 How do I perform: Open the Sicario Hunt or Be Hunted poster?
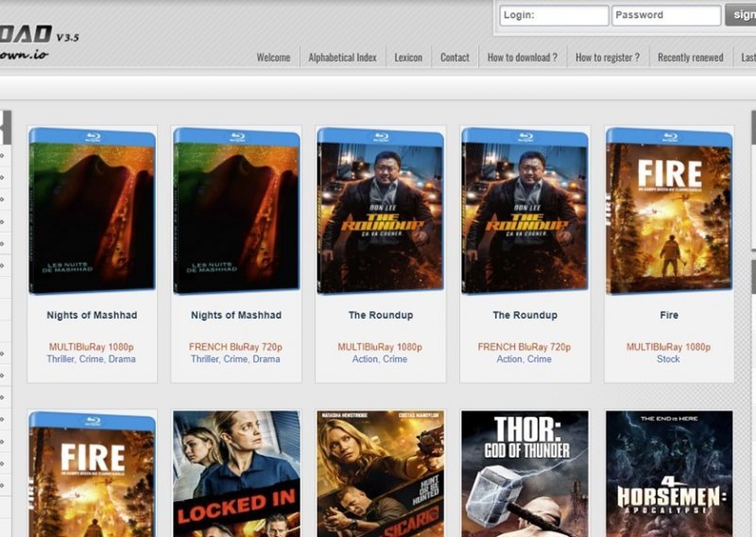tap(381, 475)
